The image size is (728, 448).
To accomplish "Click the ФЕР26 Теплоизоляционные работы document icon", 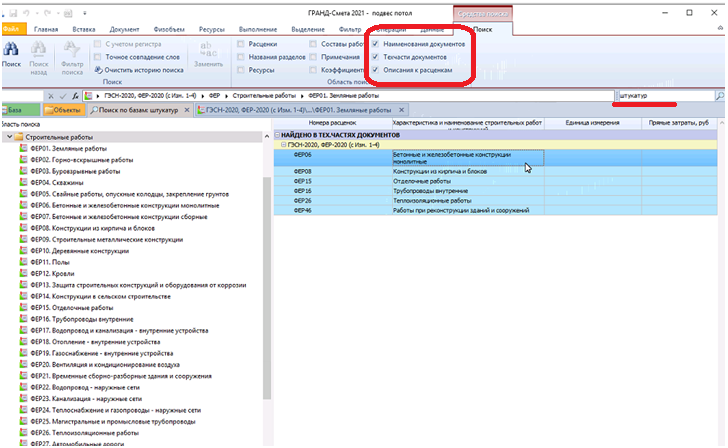I will pos(23,433).
